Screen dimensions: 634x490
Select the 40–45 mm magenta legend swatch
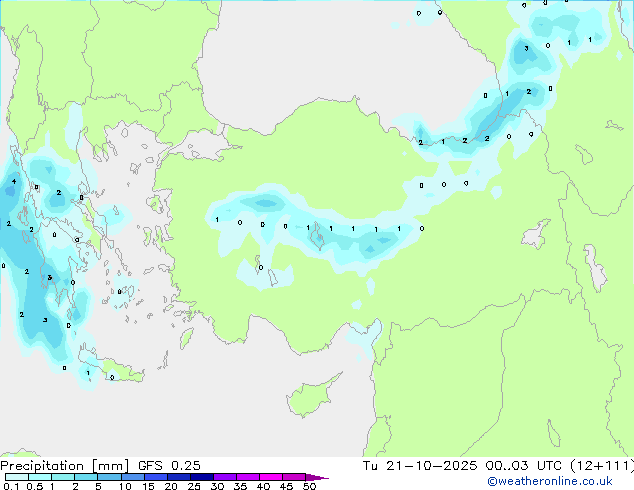point(271,477)
